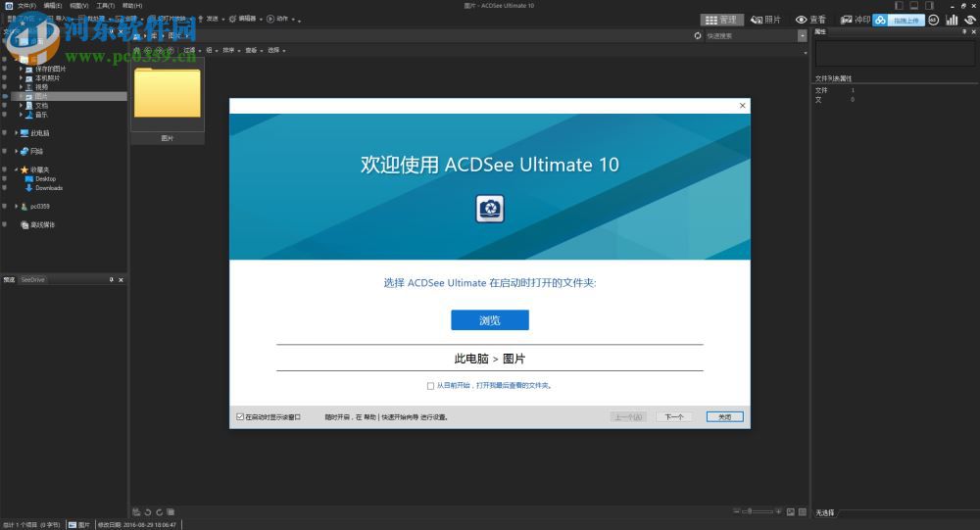Click the eye message center icon

(970, 20)
